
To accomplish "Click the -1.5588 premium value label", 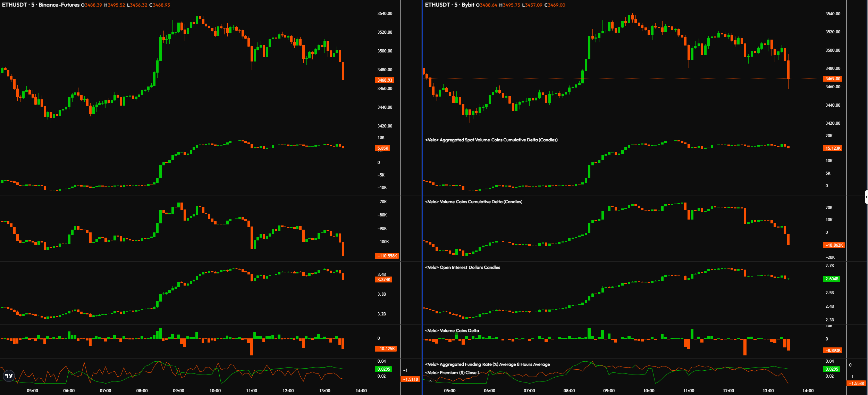I will click(x=857, y=384).
